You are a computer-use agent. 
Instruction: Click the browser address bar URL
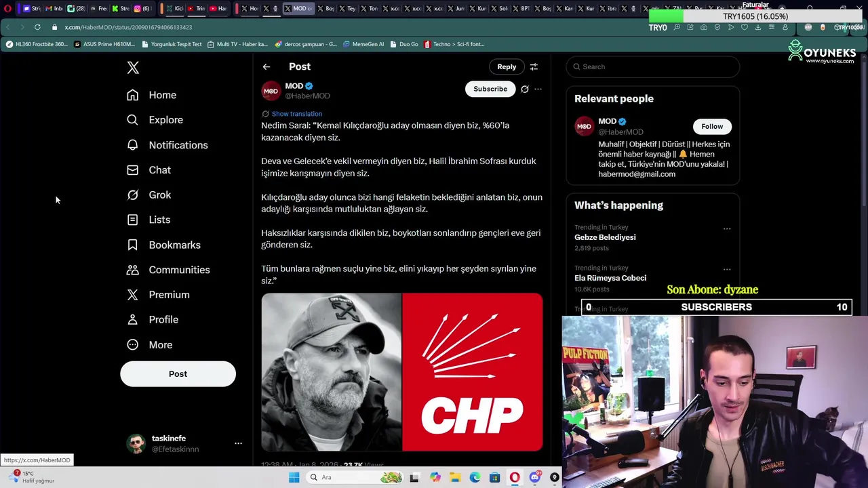(128, 27)
